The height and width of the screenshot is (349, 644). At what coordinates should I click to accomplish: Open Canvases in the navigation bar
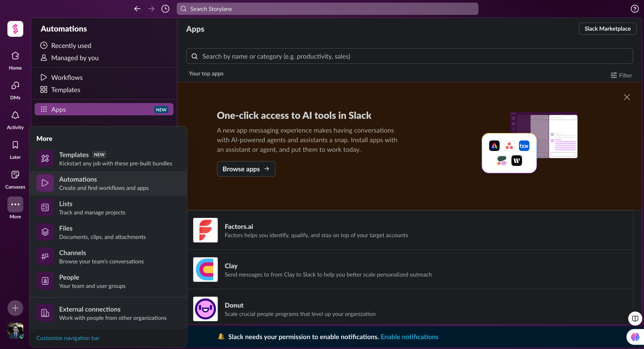coord(15,179)
